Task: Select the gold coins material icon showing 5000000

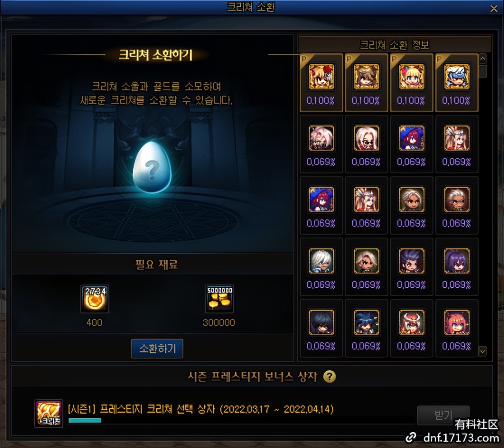Action: [x=219, y=299]
